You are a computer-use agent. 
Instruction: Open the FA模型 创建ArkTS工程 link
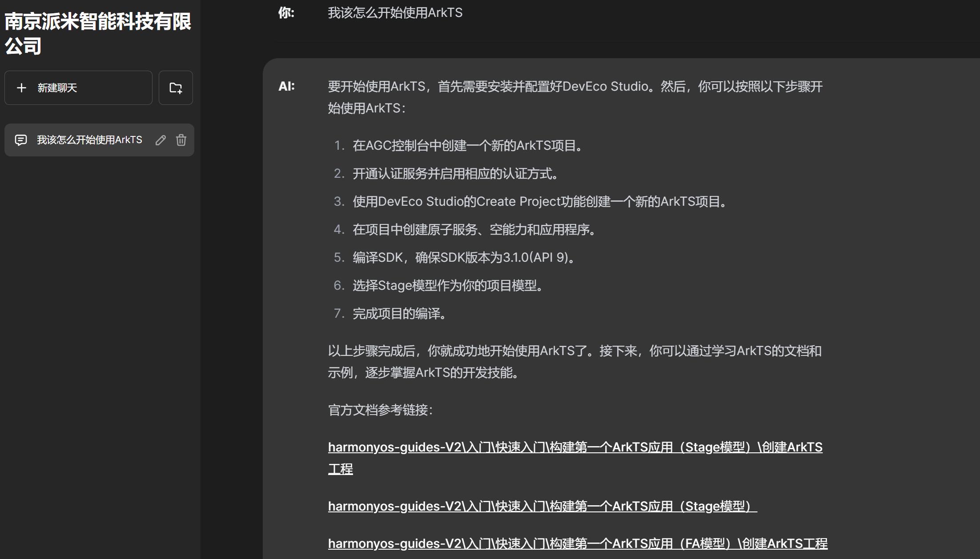click(578, 543)
